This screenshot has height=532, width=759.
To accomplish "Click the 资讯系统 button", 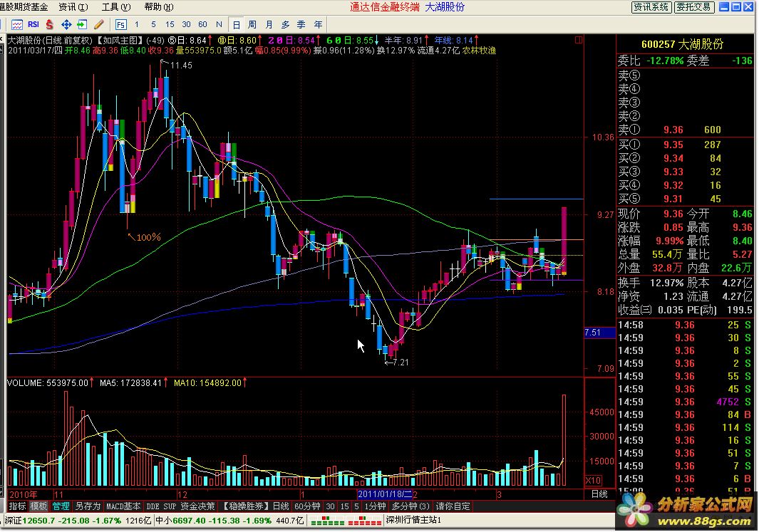I will coord(651,7).
